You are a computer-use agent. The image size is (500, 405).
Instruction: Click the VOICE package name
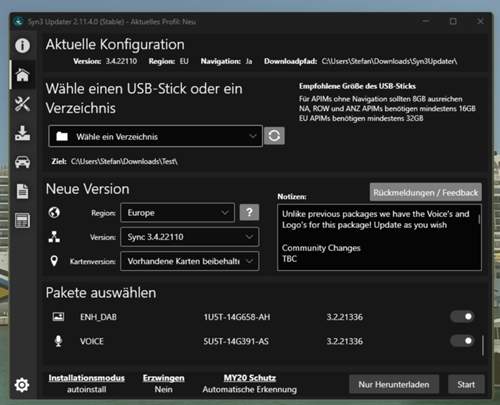pos(92,341)
